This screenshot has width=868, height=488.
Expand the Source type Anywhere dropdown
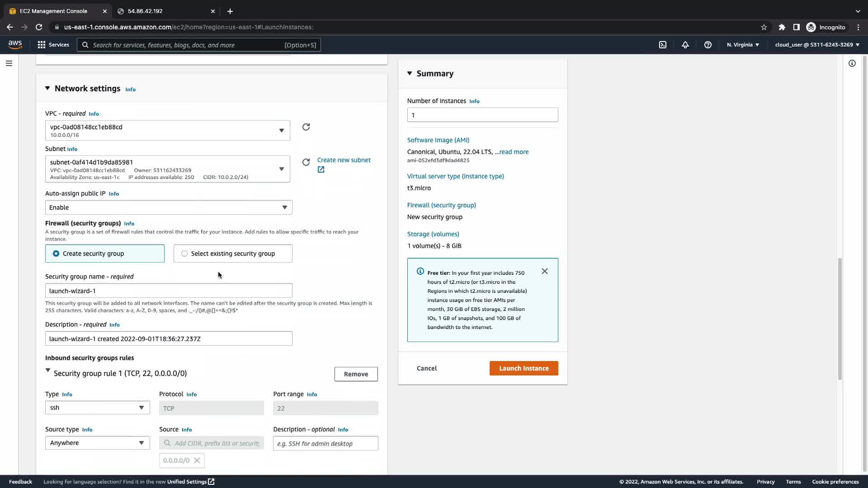97,443
